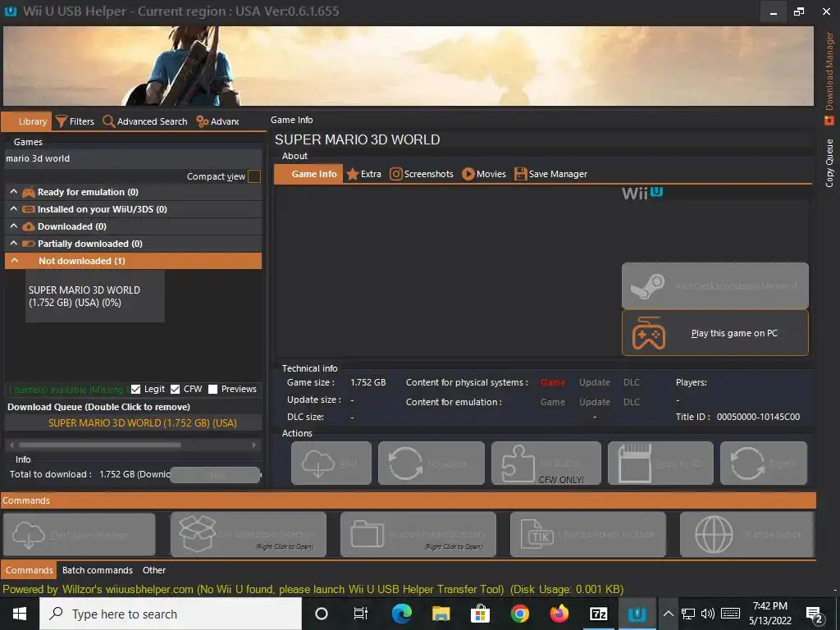The width and height of the screenshot is (840, 630).
Task: Switch to the Library tab
Action: point(26,121)
